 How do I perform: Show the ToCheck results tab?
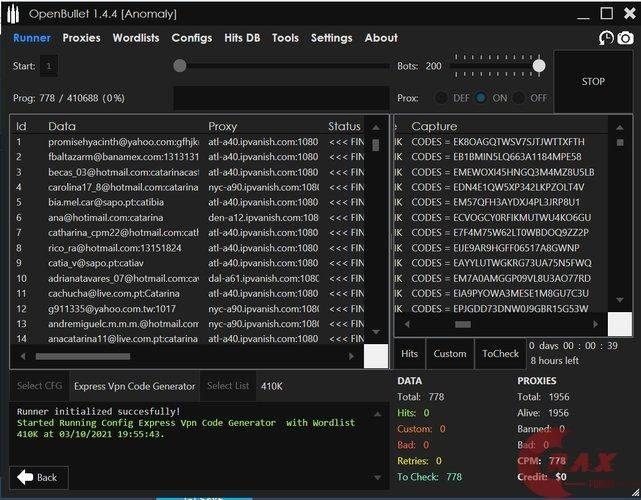click(x=500, y=354)
